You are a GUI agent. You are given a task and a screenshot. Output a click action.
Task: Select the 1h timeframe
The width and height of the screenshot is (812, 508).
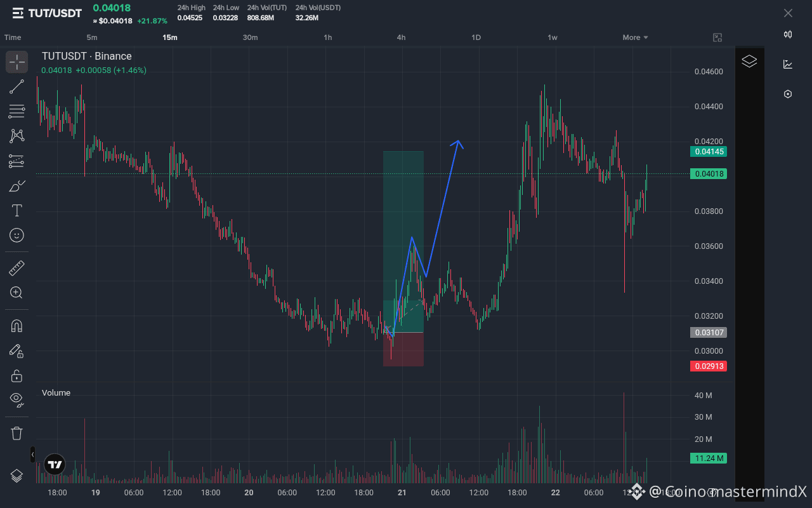pyautogui.click(x=328, y=37)
